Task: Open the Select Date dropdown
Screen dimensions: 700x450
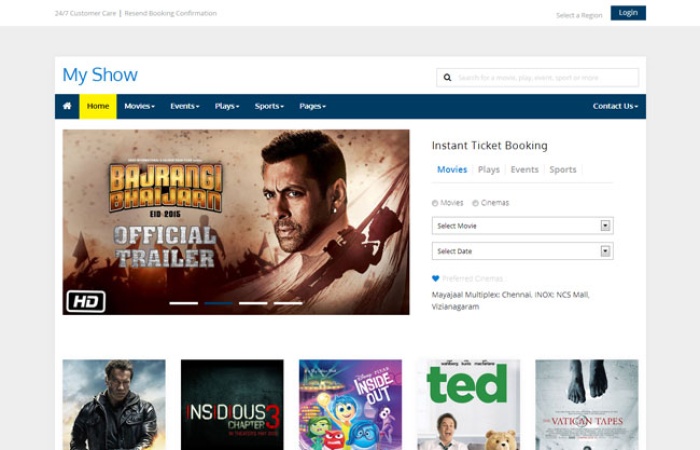Action: 522,251
